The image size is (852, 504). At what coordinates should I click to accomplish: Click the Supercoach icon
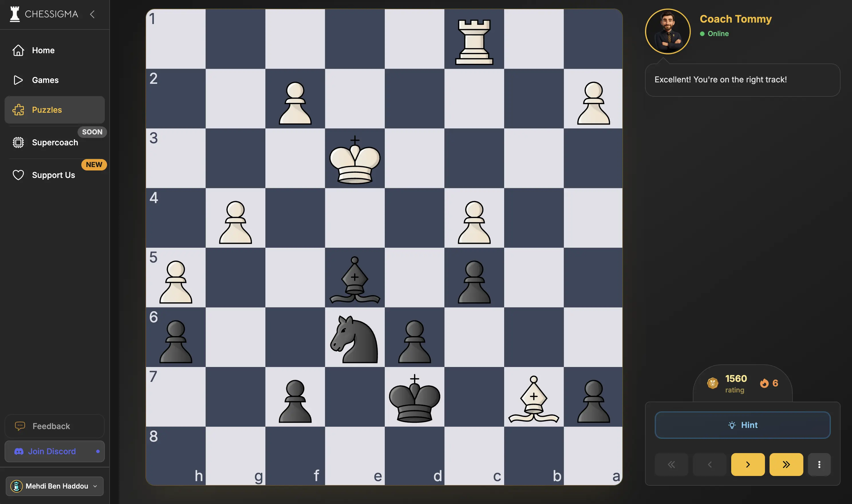tap(18, 142)
